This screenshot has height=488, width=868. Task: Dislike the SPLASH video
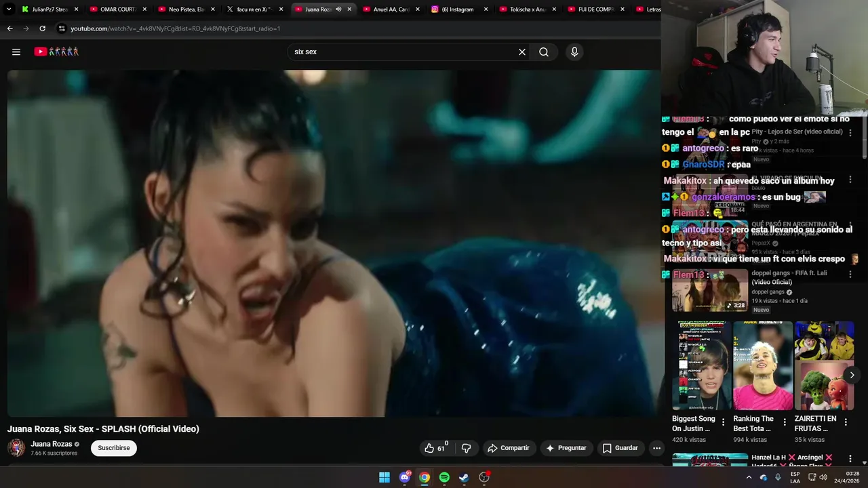point(467,448)
